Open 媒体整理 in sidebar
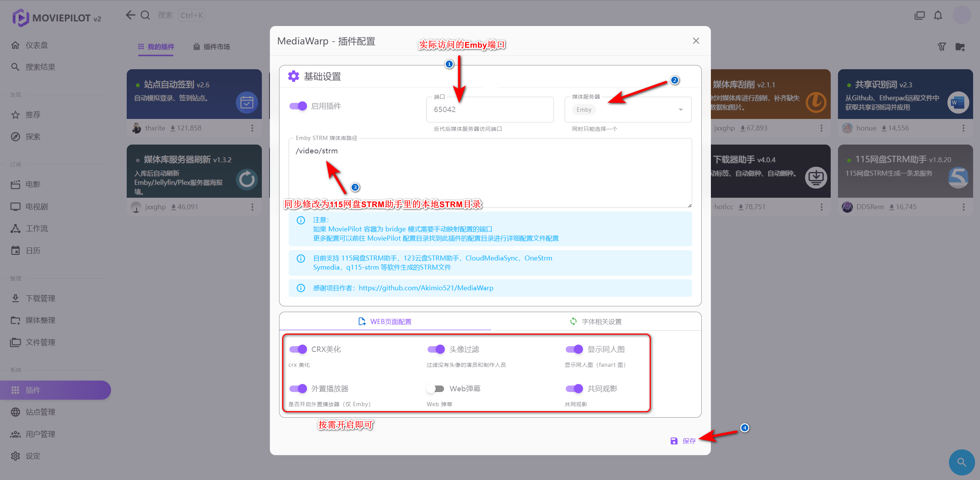Screen dimensions: 980x480 [56, 320]
